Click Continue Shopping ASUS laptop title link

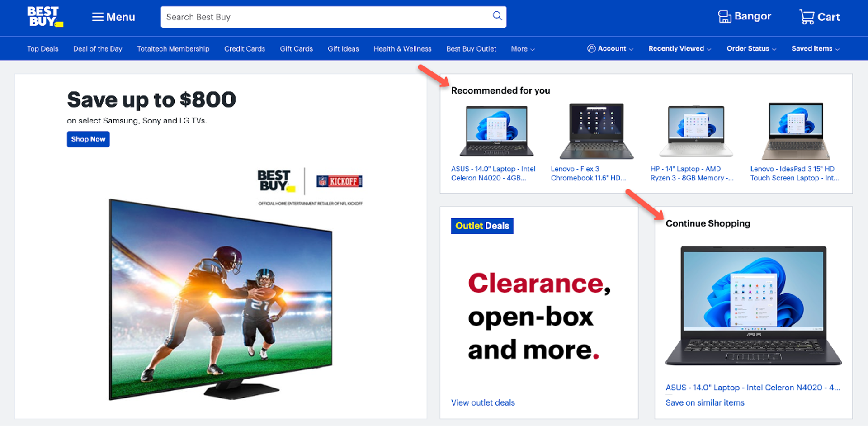(x=753, y=388)
